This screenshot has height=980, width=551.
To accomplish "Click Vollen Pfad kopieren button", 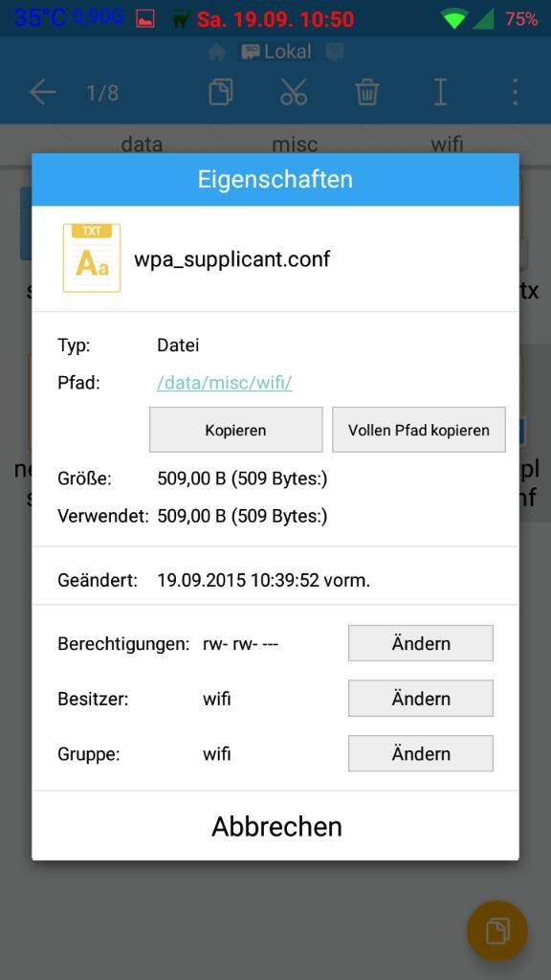I will pyautogui.click(x=419, y=430).
